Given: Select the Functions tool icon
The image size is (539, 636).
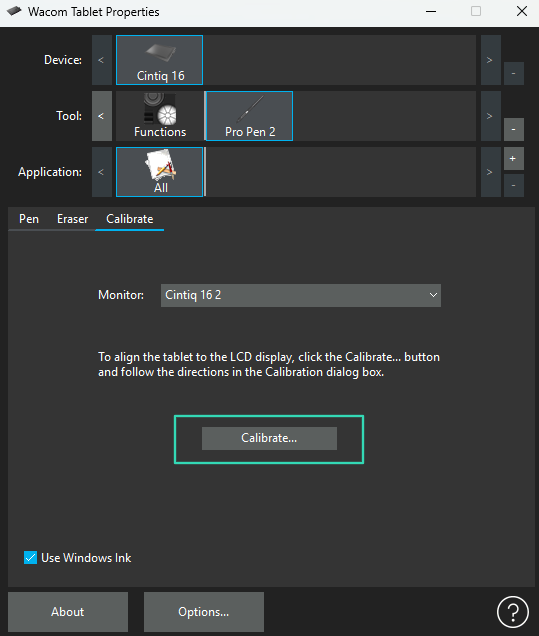Looking at the screenshot, I should point(160,116).
